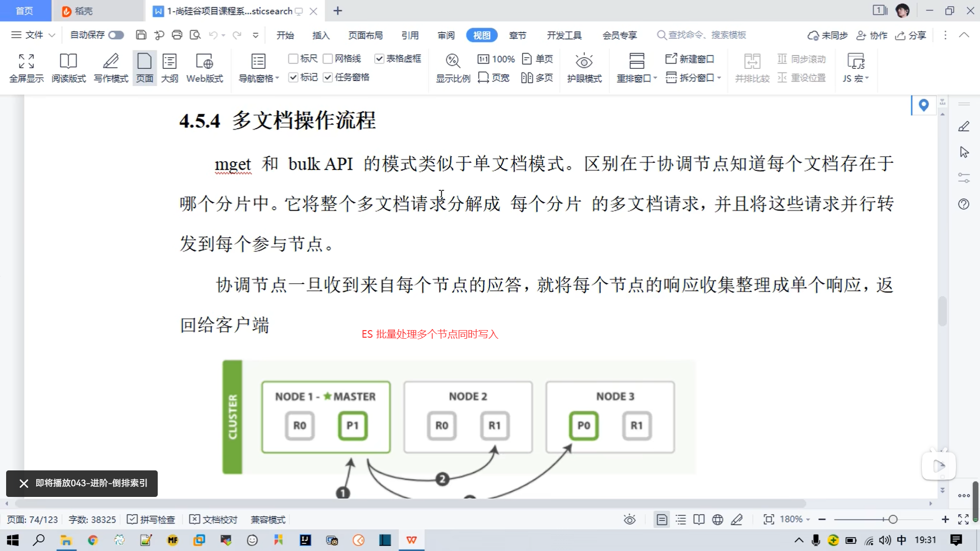Expand the split window dropdown
Viewport: 980px width, 551px height.
coord(719,78)
